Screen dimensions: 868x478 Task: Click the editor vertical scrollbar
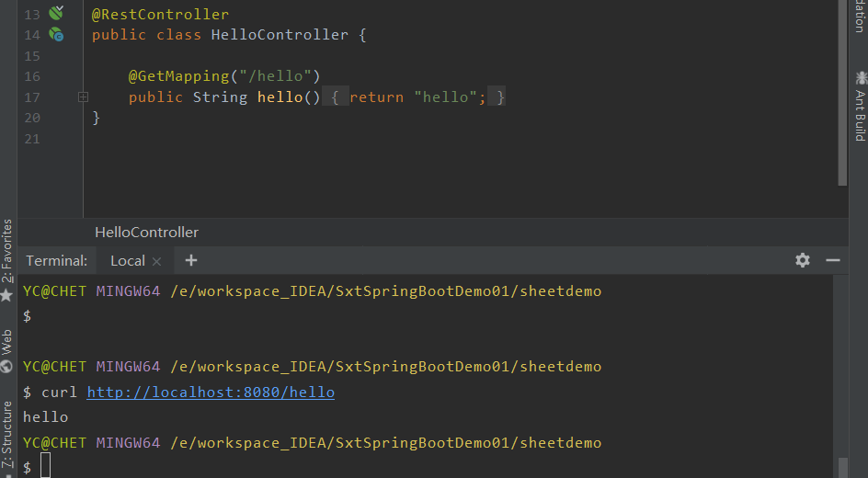pyautogui.click(x=842, y=93)
